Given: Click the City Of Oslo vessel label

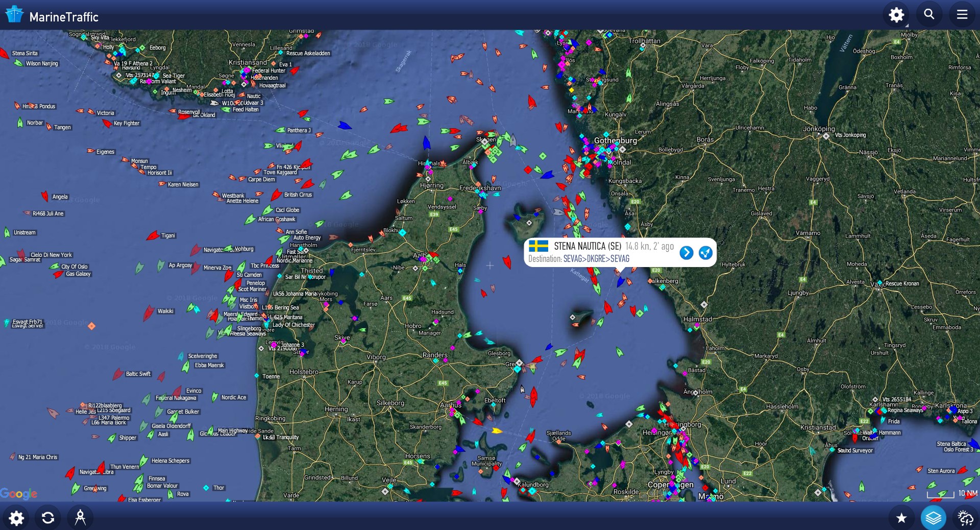Looking at the screenshot, I should pos(75,267).
